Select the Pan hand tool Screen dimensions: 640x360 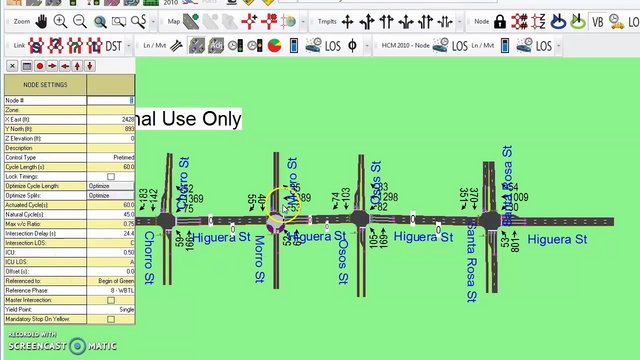coord(41,21)
